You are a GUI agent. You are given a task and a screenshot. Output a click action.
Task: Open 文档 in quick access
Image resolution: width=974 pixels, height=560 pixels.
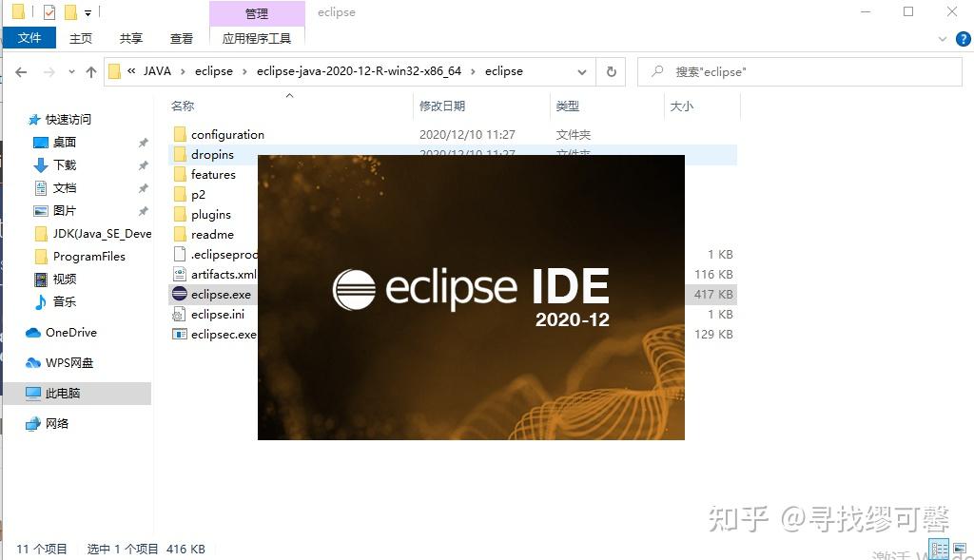(x=64, y=187)
